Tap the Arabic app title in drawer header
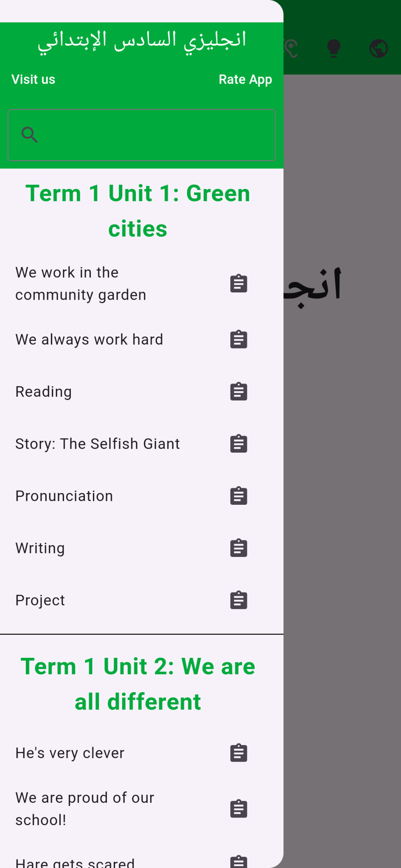 tap(142, 42)
